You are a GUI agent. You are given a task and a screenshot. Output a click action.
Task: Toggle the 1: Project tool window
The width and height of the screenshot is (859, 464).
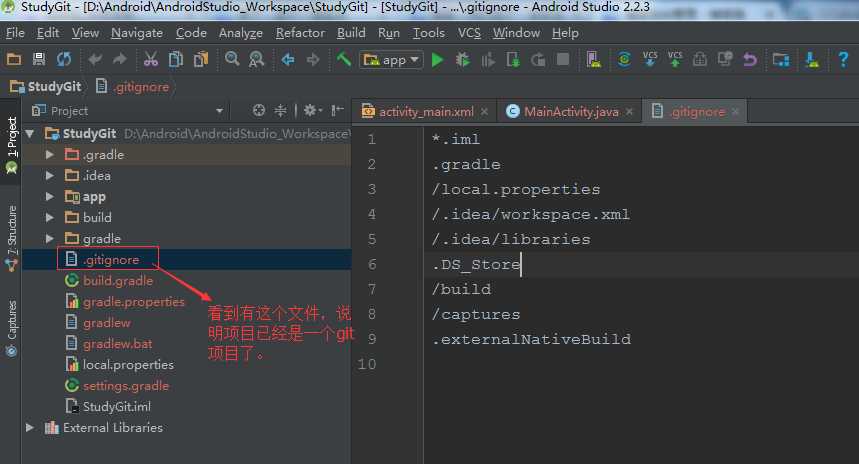11,144
